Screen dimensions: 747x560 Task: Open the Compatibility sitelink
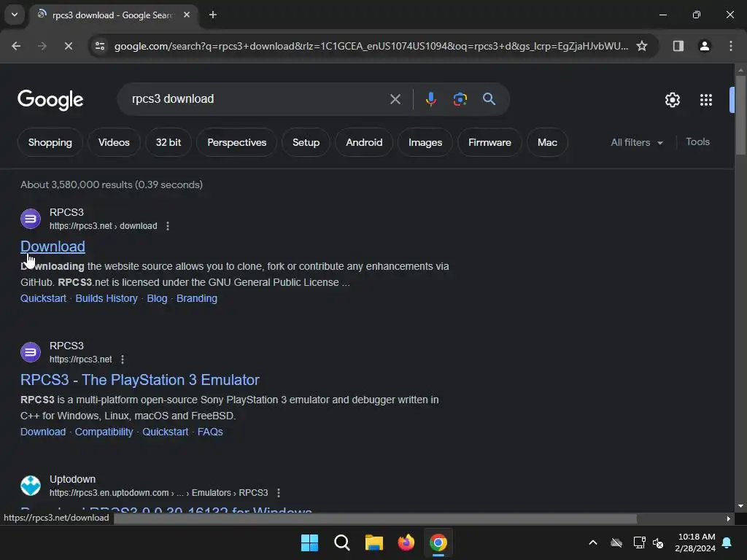(x=104, y=432)
